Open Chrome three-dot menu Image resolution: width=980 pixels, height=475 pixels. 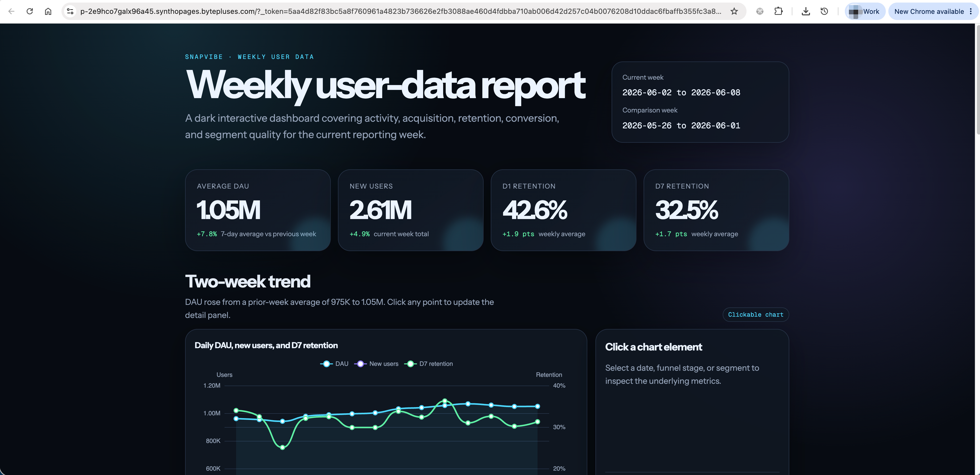971,12
